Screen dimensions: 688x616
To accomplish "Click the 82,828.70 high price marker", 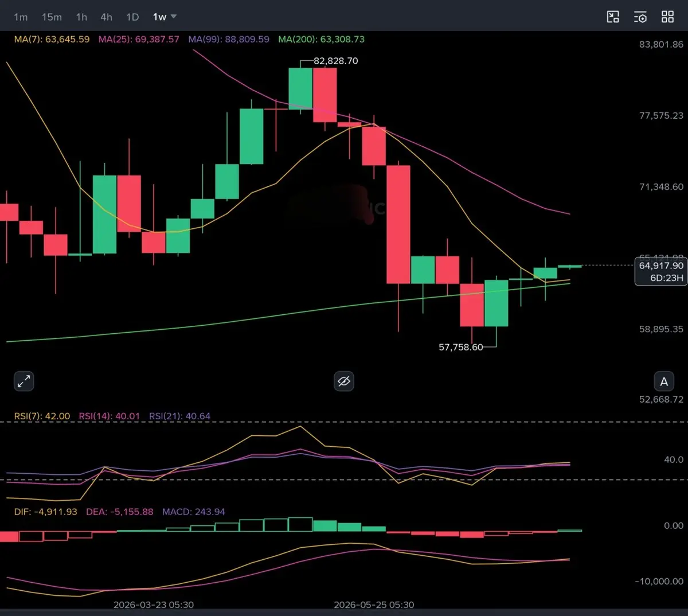I will pos(335,61).
